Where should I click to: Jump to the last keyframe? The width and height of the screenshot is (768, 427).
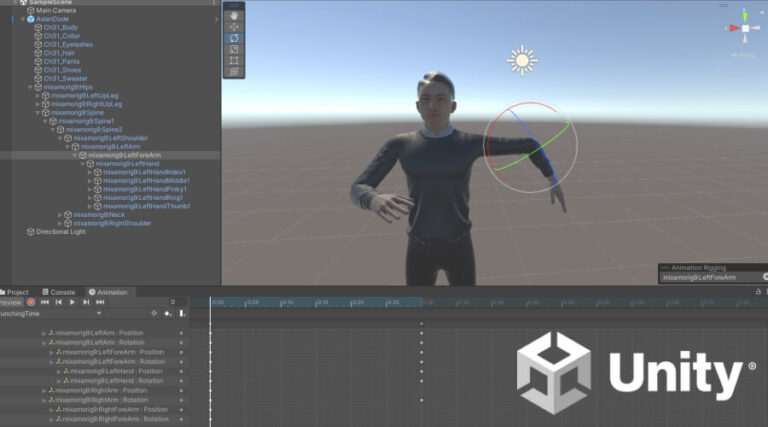coord(100,302)
